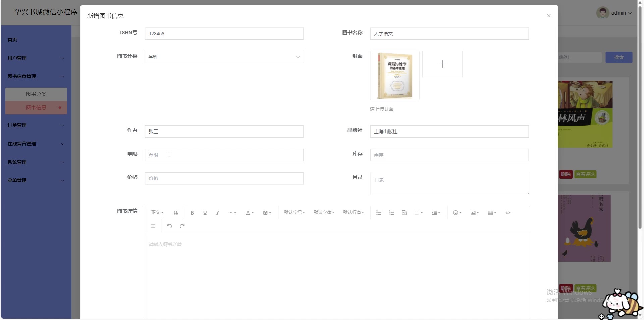Focus the 图书名称 input field
This screenshot has width=644, height=320.
pyautogui.click(x=449, y=34)
